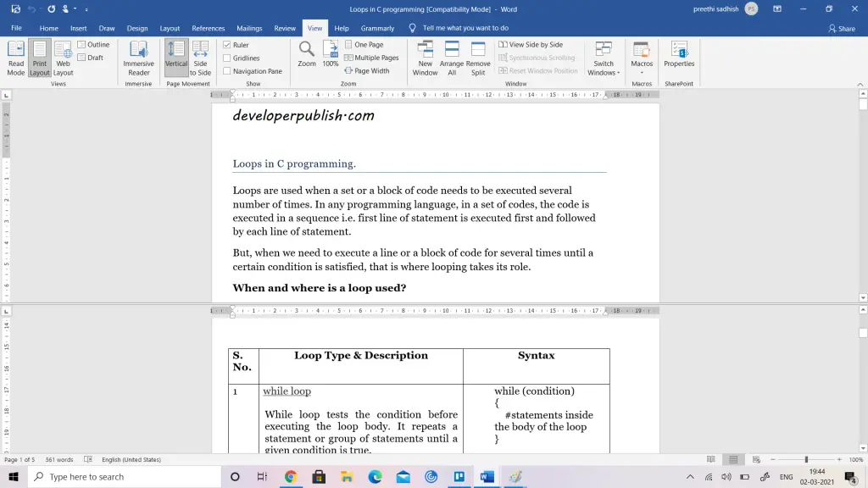This screenshot has width=868, height=488.
Task: Open the Macros dropdown
Action: pos(642,58)
